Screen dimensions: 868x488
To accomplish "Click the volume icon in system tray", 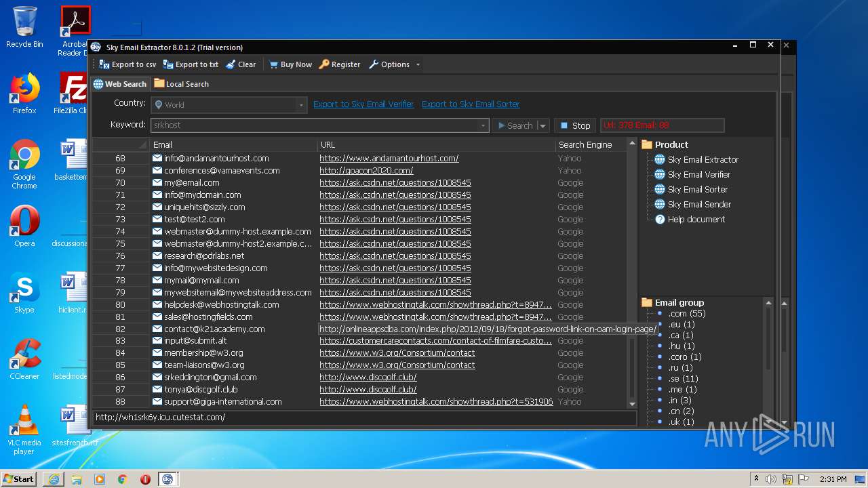I will 771,479.
